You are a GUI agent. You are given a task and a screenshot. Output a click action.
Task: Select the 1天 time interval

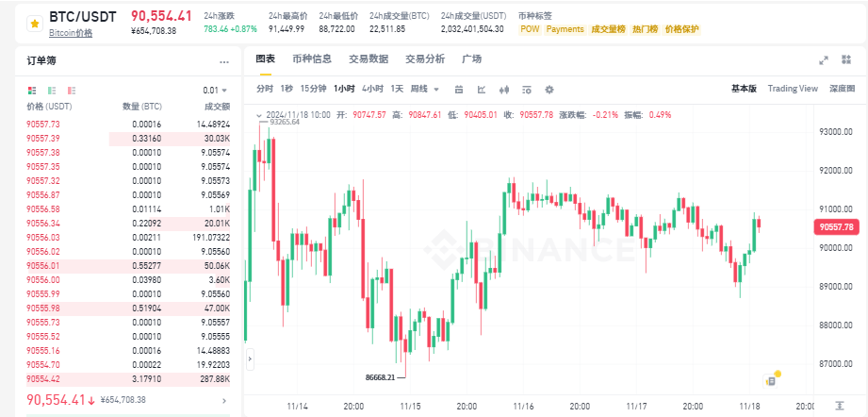tap(397, 89)
